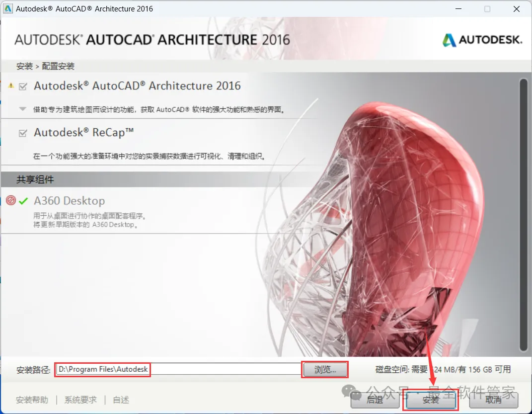The height and width of the screenshot is (414, 532).
Task: Click the green checkmark next to A360 Desktop
Action: (23, 201)
